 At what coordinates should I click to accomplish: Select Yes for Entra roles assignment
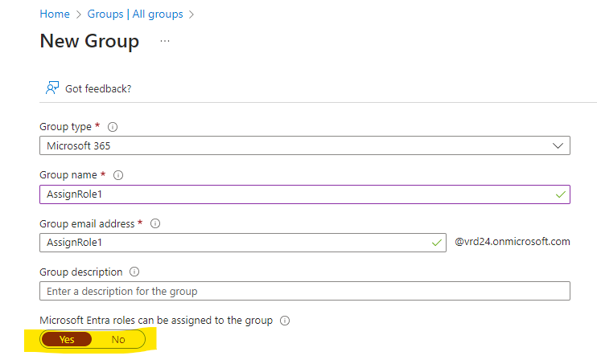point(67,339)
